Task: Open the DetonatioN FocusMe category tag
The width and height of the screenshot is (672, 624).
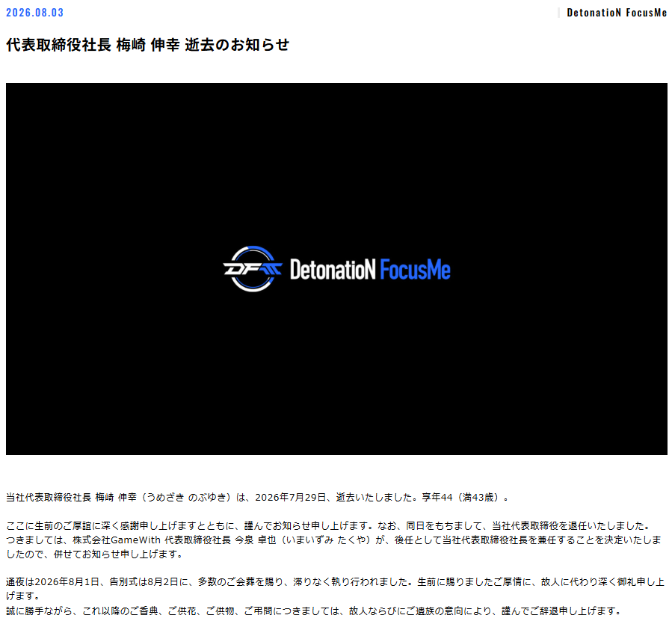Action: coord(616,13)
